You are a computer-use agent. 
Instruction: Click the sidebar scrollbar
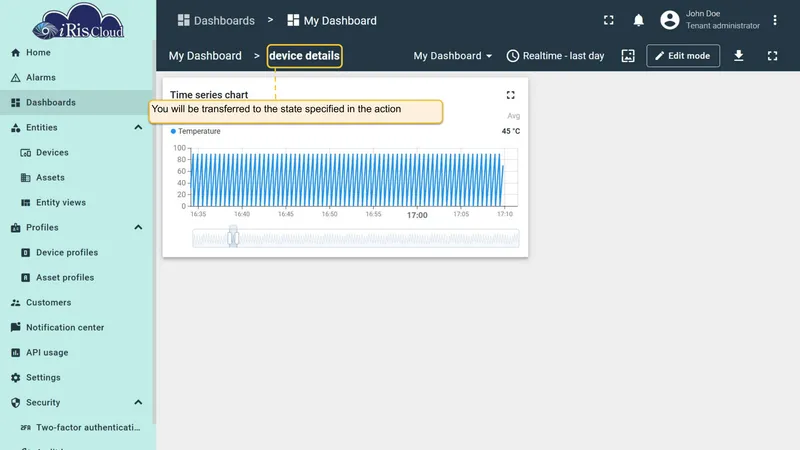154,232
